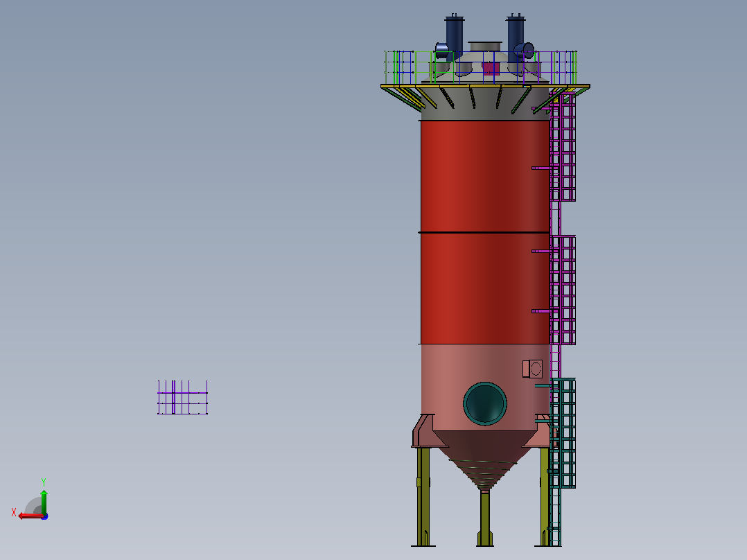Image resolution: width=747 pixels, height=560 pixels.
Task: Pick the pink bottom shell section of silo
Action: (484, 387)
